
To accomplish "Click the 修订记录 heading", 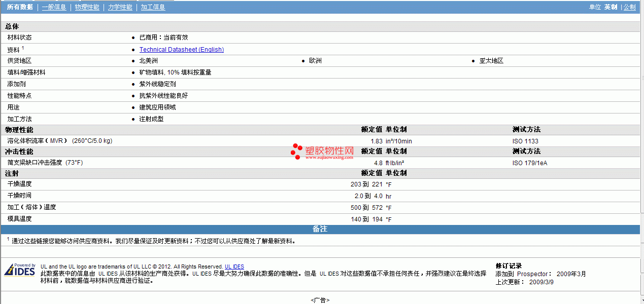I will click(509, 266).
